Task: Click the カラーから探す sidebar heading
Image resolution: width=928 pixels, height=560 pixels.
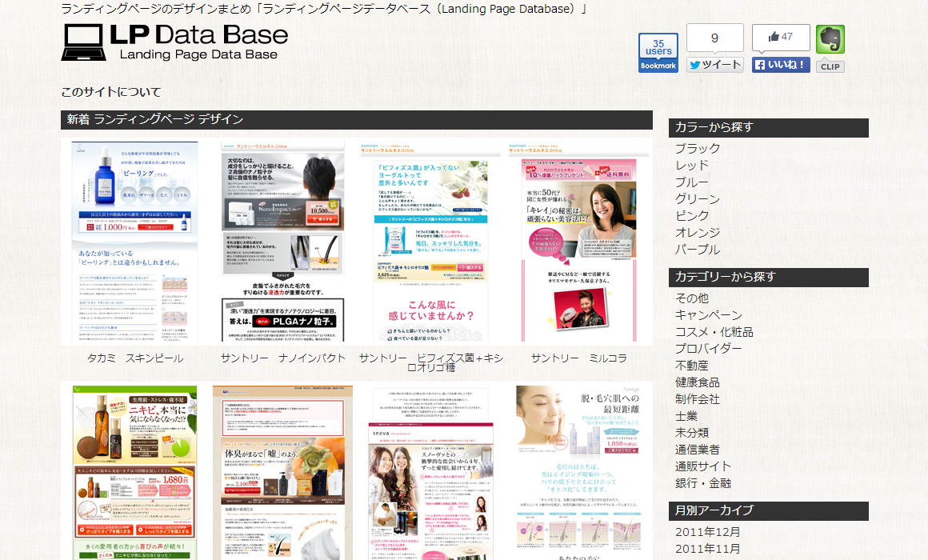Action: pos(768,127)
